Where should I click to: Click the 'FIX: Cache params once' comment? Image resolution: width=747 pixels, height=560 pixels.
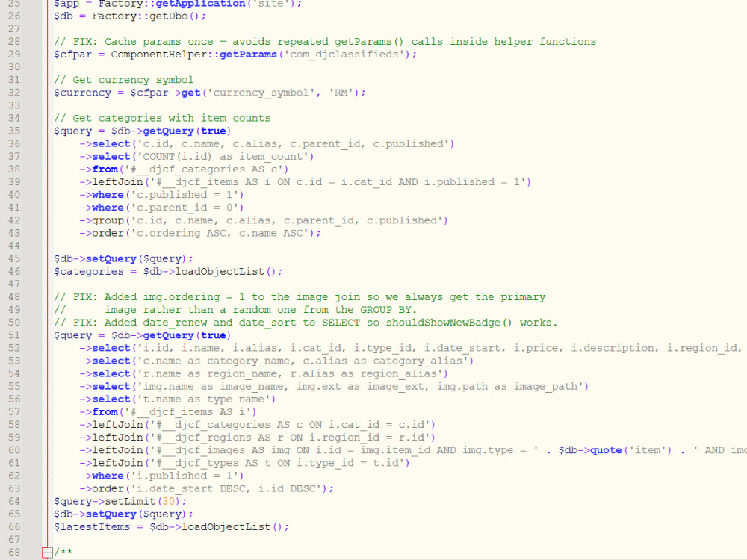pos(325,41)
